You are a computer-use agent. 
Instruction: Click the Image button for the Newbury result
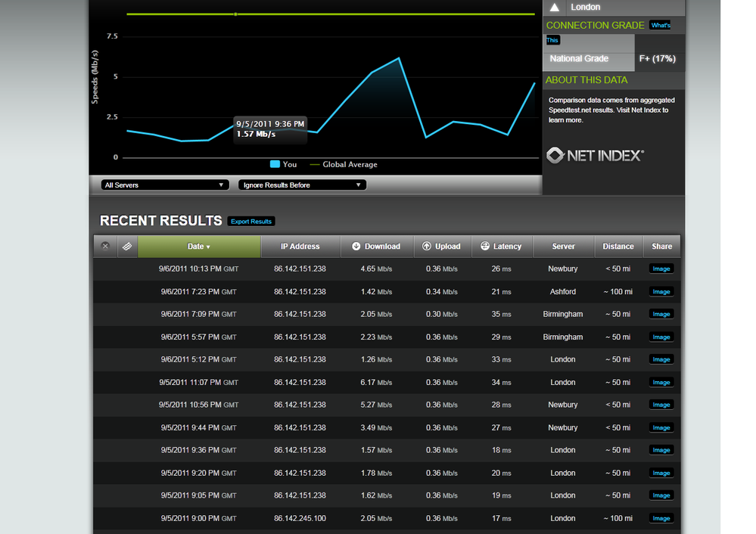click(661, 269)
